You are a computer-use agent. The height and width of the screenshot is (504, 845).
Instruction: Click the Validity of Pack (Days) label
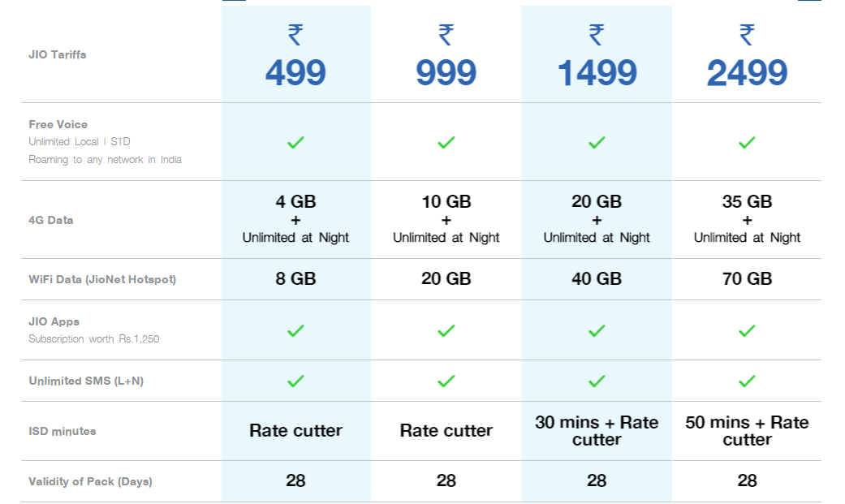coord(91,481)
